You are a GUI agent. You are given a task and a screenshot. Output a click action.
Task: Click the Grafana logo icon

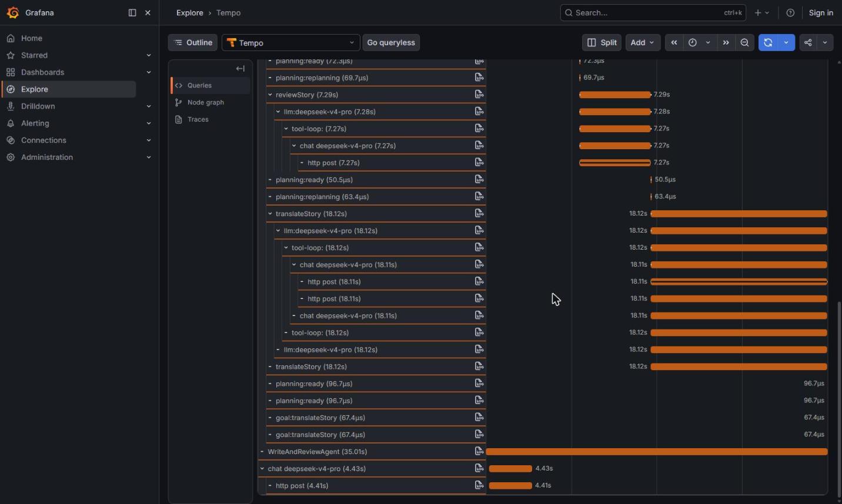(13, 12)
